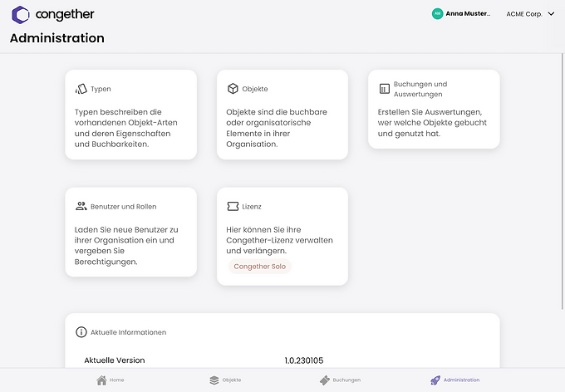
Task: Switch to Objekte tab in bottom bar
Action: pos(225,380)
